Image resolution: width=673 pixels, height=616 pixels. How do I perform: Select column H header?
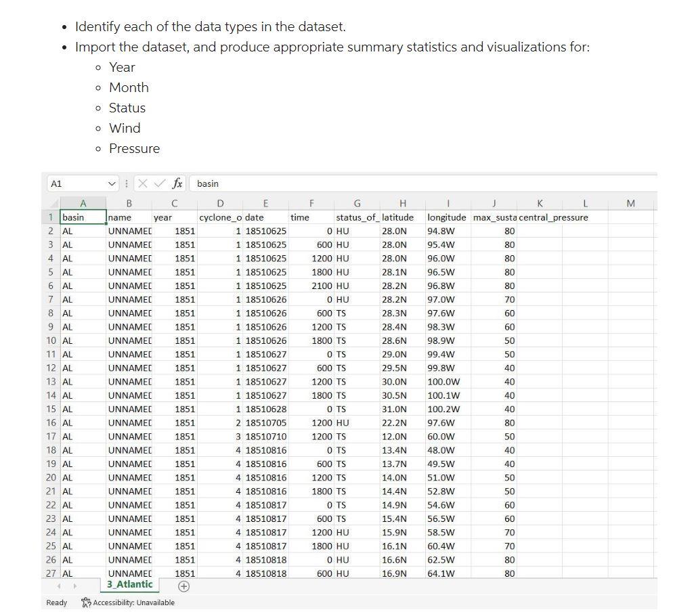point(403,204)
